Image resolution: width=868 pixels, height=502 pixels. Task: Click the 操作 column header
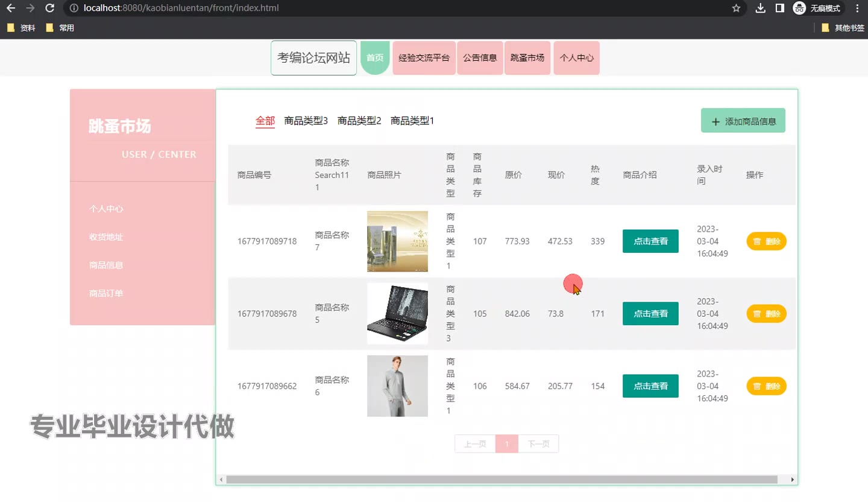(755, 175)
